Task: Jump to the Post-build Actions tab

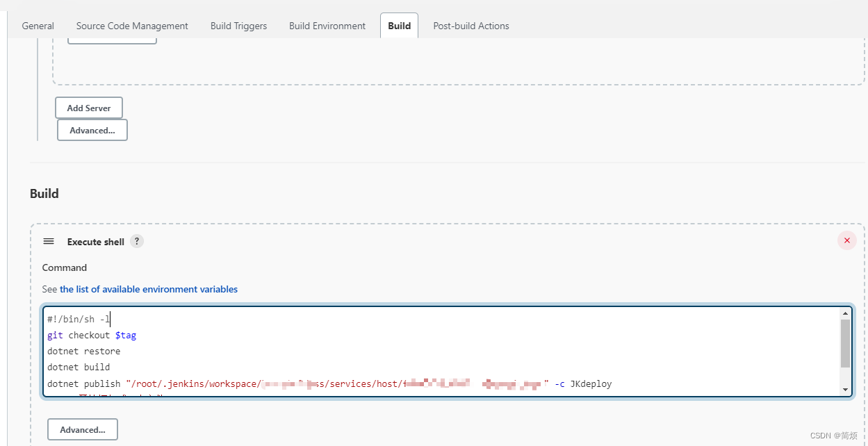Action: coord(471,26)
